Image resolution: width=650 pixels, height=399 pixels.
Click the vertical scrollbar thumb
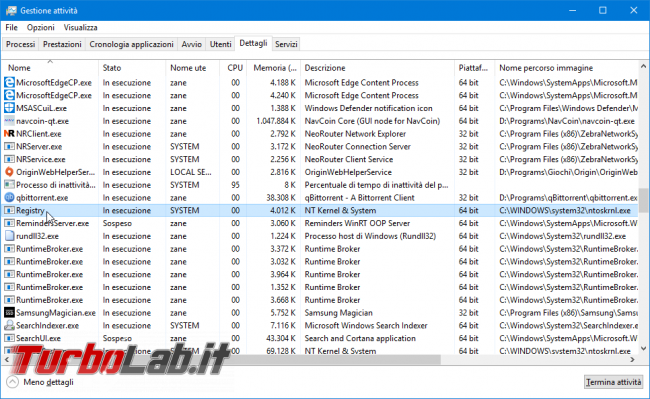643,200
